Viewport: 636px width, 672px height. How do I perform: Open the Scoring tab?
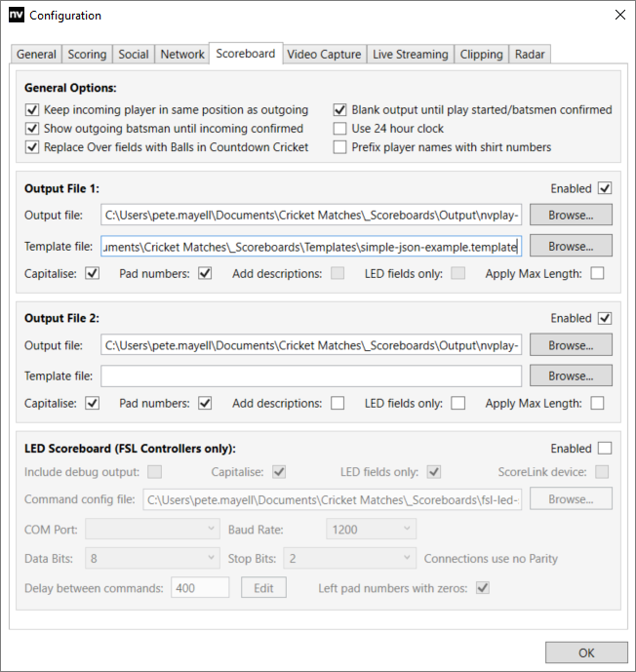pos(88,55)
